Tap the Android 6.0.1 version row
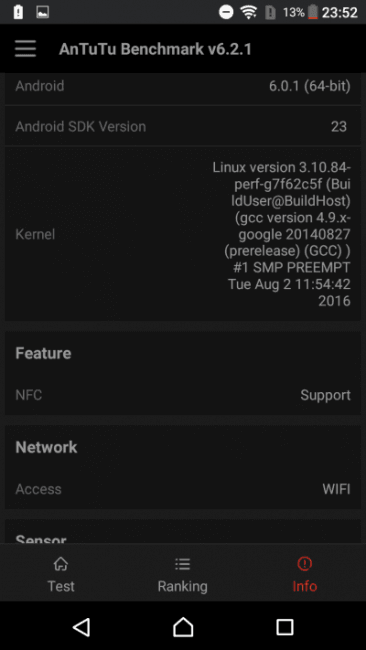The height and width of the screenshot is (650, 366). coord(183,86)
